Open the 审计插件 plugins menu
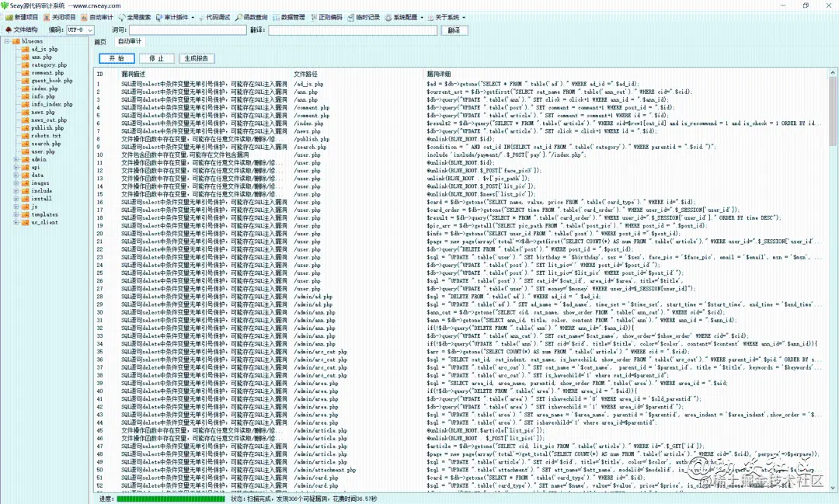This screenshot has width=839, height=504. 175,17
